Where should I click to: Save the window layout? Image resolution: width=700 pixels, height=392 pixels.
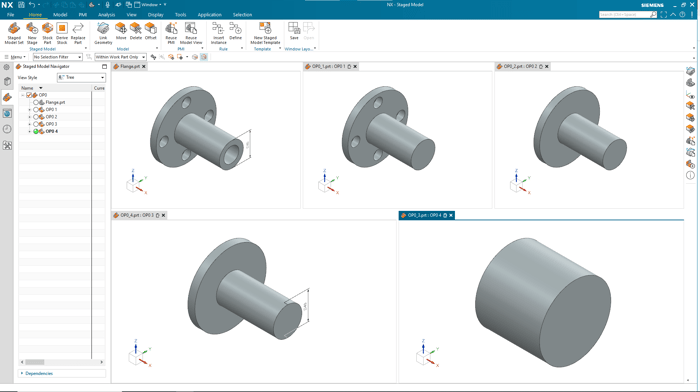[x=294, y=31]
